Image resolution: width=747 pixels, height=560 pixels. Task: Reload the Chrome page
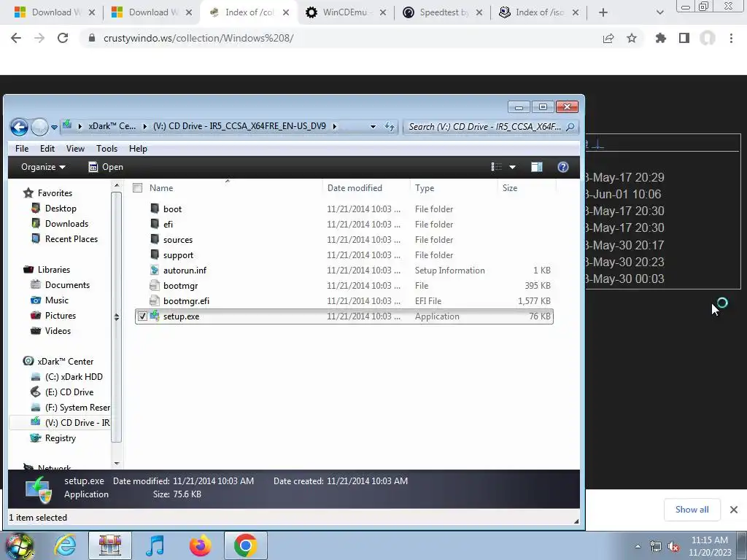tap(63, 38)
